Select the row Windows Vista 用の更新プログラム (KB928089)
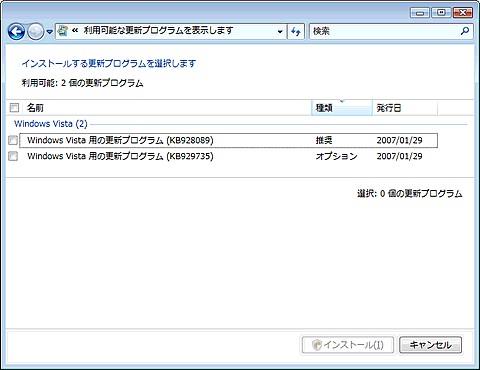Screen dimensions: 480x370 point(228,140)
